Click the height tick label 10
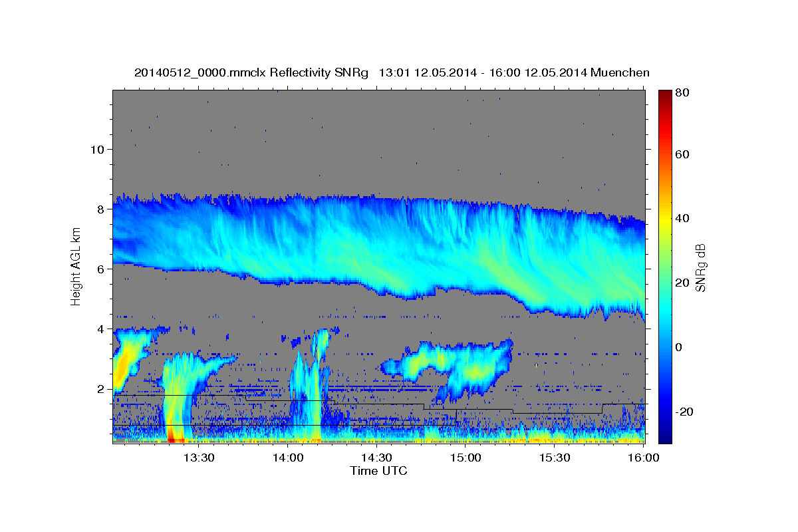 point(98,150)
